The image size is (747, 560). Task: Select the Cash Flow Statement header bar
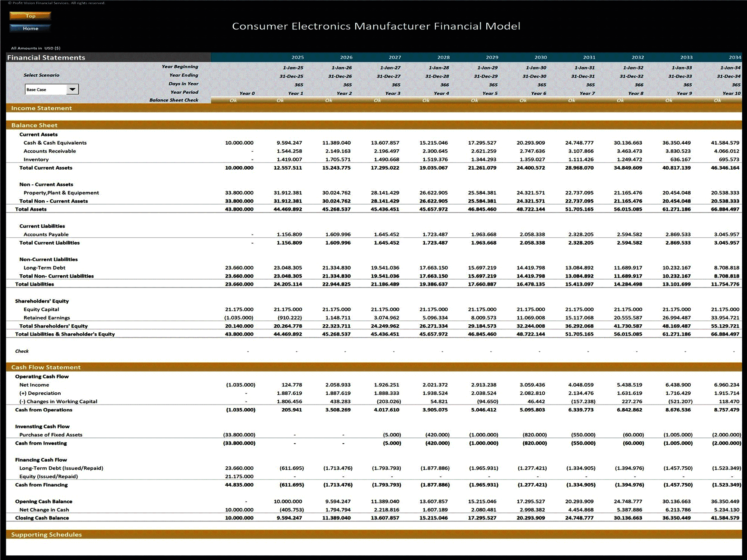(x=46, y=367)
